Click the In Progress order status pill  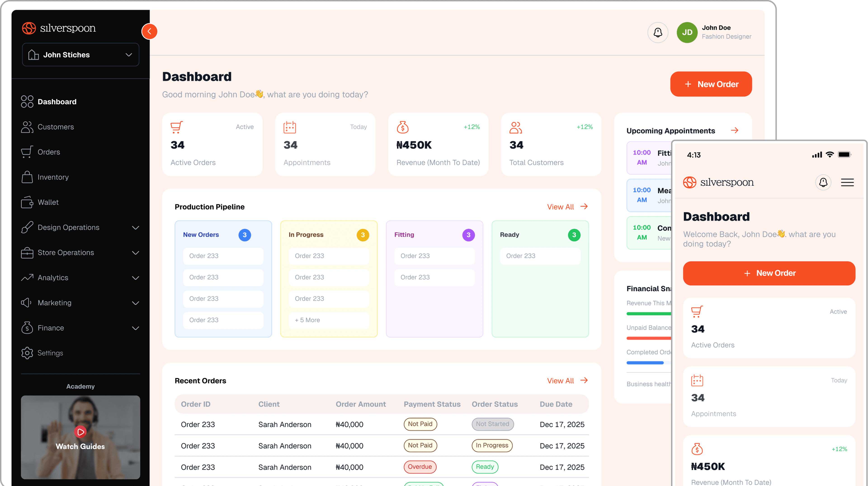click(x=492, y=445)
